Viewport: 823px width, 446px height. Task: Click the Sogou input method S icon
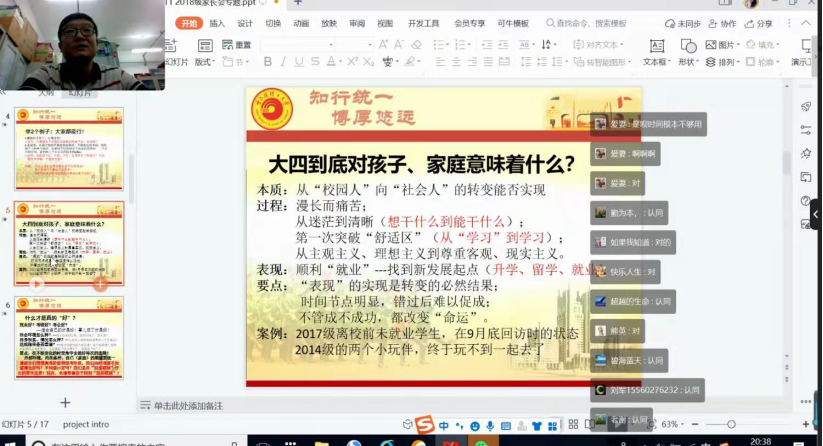425,425
